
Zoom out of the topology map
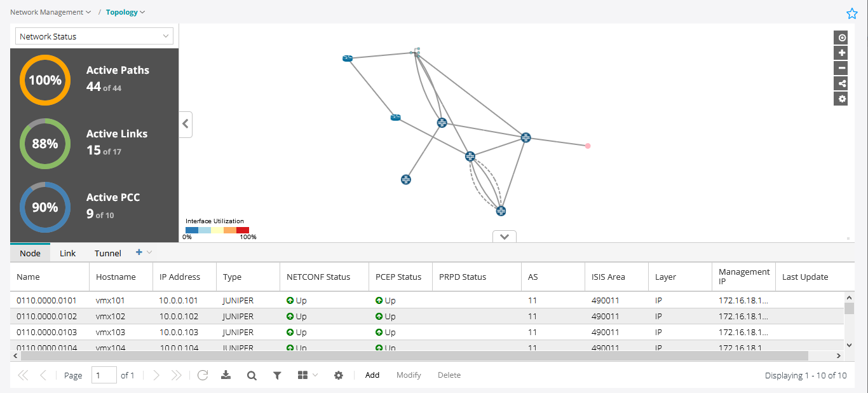click(841, 67)
